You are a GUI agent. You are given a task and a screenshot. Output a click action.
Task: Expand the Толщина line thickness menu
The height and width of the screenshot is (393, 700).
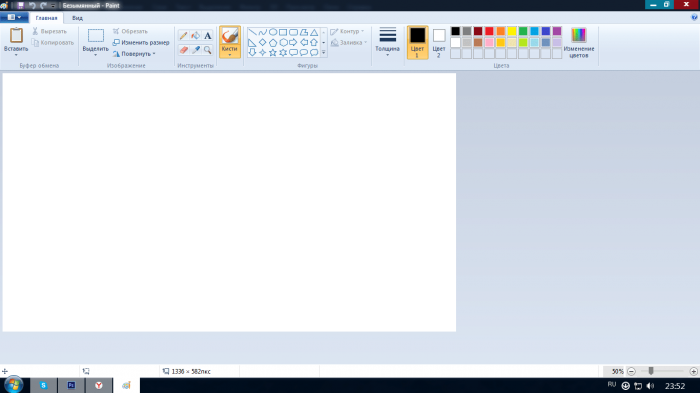(x=388, y=42)
